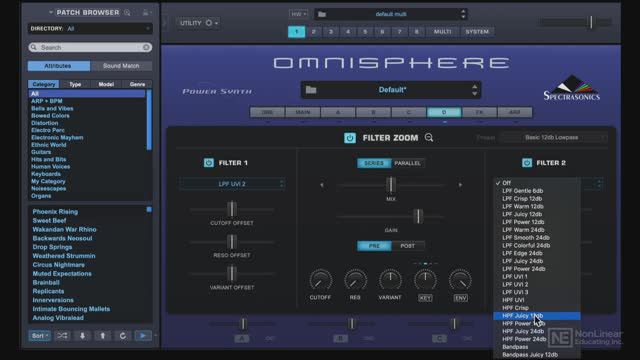The width and height of the screenshot is (640, 360).
Task: Open the SYSTEM page
Action: tap(477, 31)
